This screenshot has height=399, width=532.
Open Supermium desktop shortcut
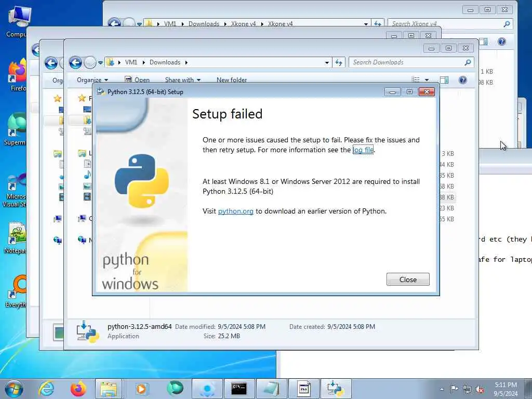point(16,129)
